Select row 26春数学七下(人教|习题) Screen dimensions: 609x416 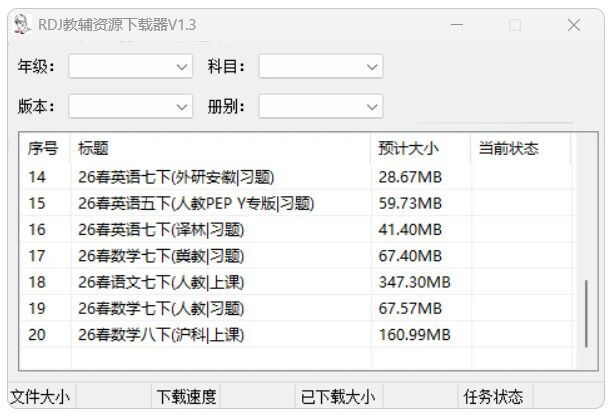pos(296,308)
